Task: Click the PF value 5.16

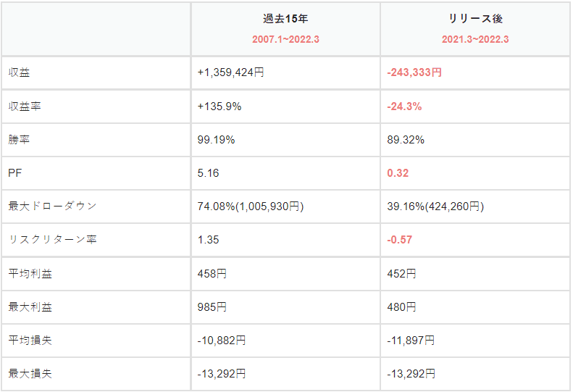Action: tap(208, 173)
